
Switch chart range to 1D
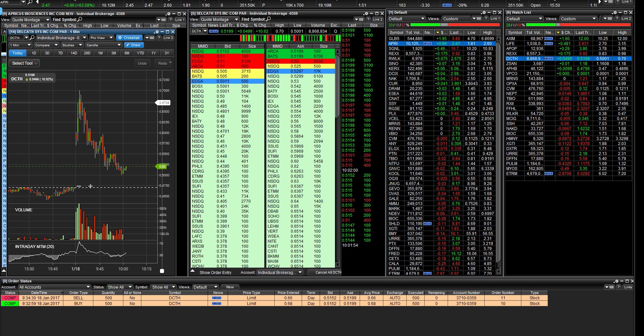click(34, 53)
